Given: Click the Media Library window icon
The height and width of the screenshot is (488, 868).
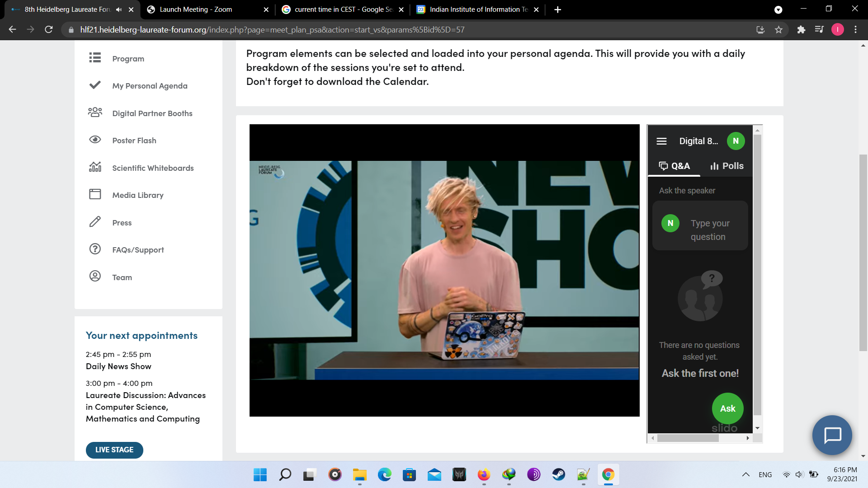Looking at the screenshot, I should point(95,194).
